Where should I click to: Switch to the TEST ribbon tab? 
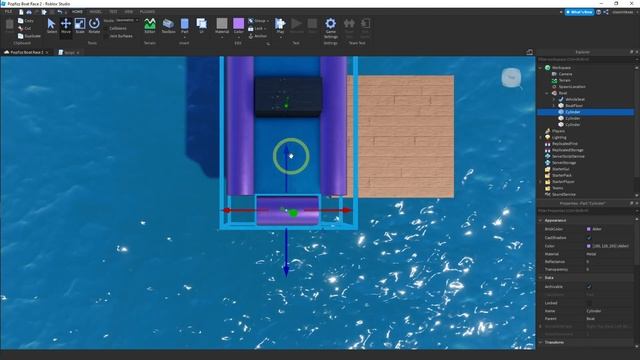[x=113, y=12]
